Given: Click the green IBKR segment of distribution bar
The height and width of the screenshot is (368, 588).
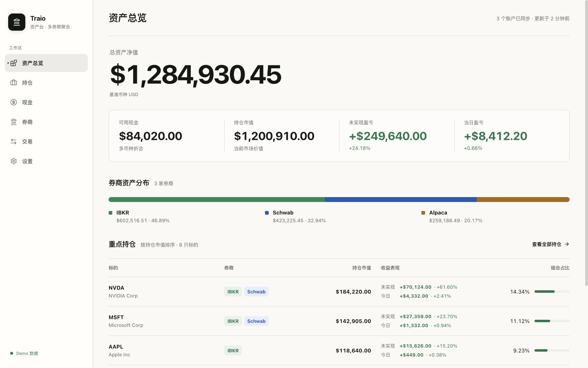Looking at the screenshot, I should (216, 200).
